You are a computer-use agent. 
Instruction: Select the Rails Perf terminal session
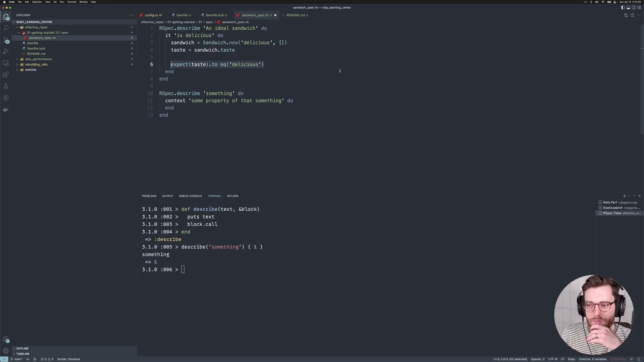(x=619, y=202)
